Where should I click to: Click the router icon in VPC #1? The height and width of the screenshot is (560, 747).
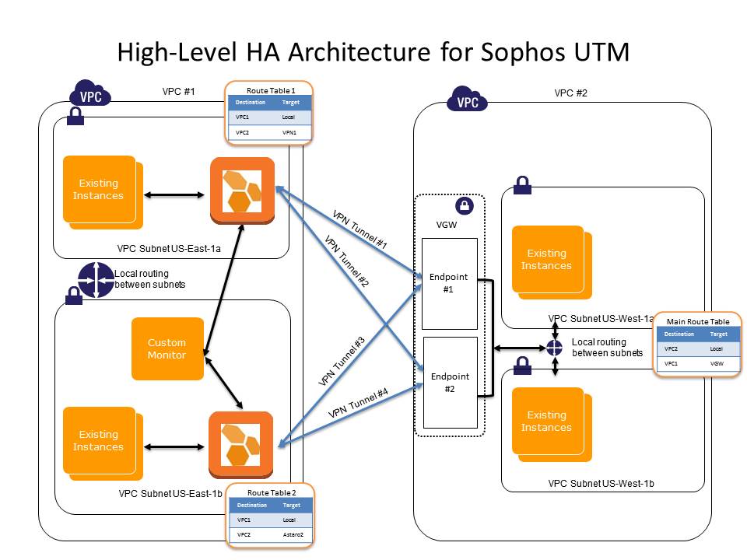tap(96, 280)
